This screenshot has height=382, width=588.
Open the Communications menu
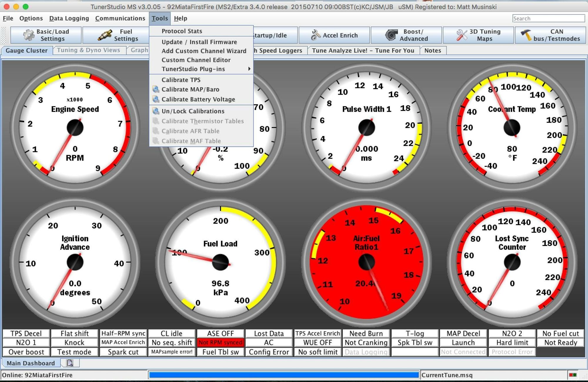pos(120,18)
